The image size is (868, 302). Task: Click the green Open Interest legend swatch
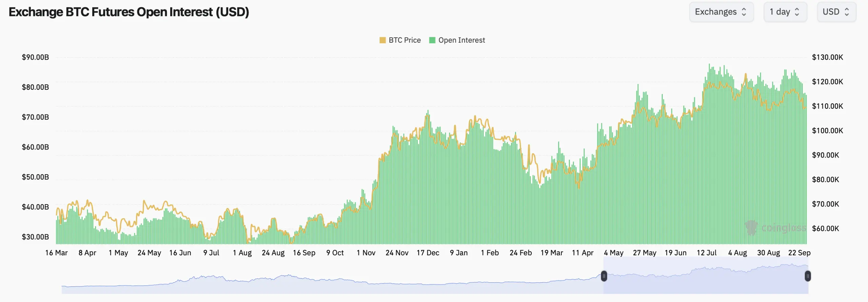(432, 40)
